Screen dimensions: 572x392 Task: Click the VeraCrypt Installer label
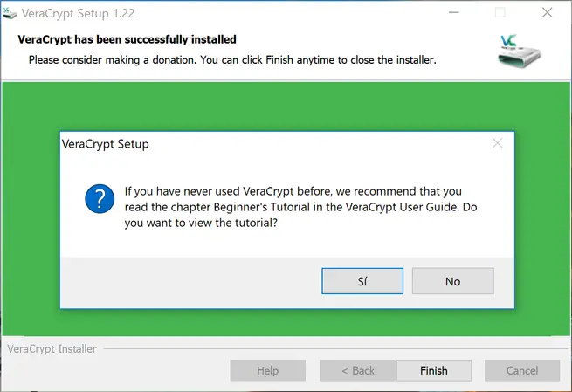pyautogui.click(x=52, y=349)
